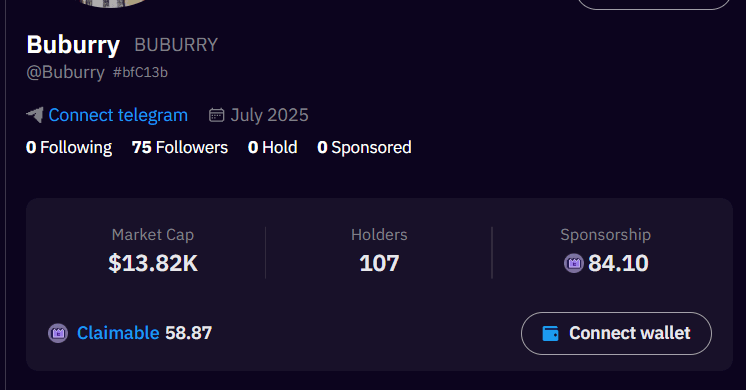Click the purple coin icon beside Claimable
Viewport: 746px width, 390px height.
[58, 333]
